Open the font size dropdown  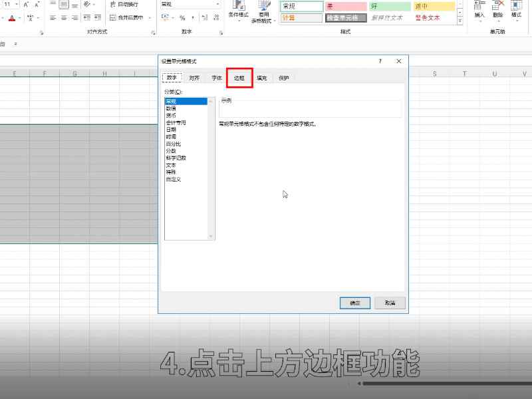15,4
